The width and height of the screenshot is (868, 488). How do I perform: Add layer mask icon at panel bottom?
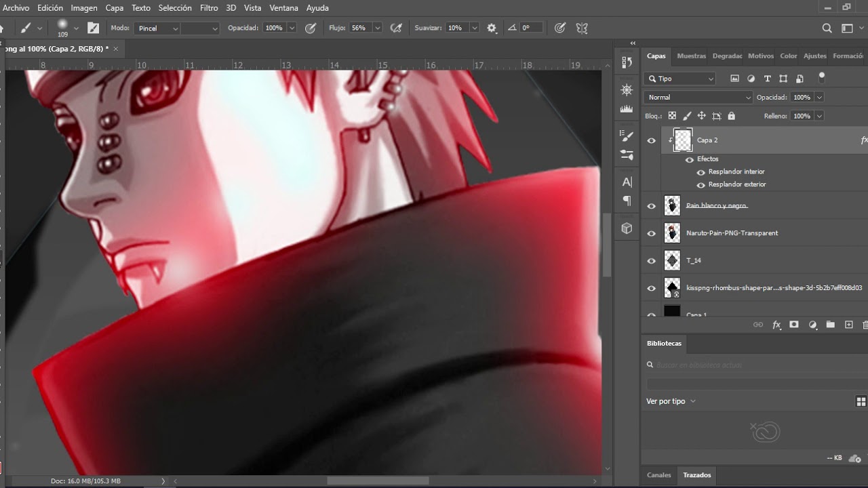tap(794, 325)
